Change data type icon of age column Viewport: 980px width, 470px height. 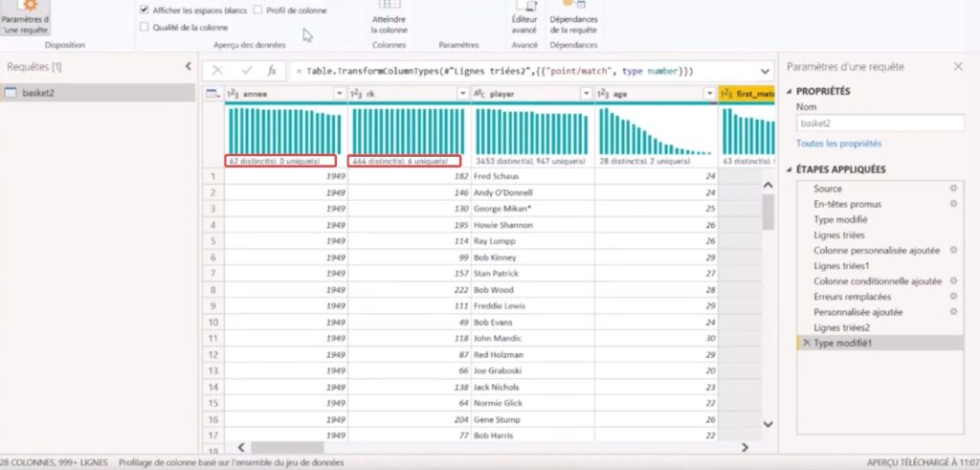click(603, 94)
